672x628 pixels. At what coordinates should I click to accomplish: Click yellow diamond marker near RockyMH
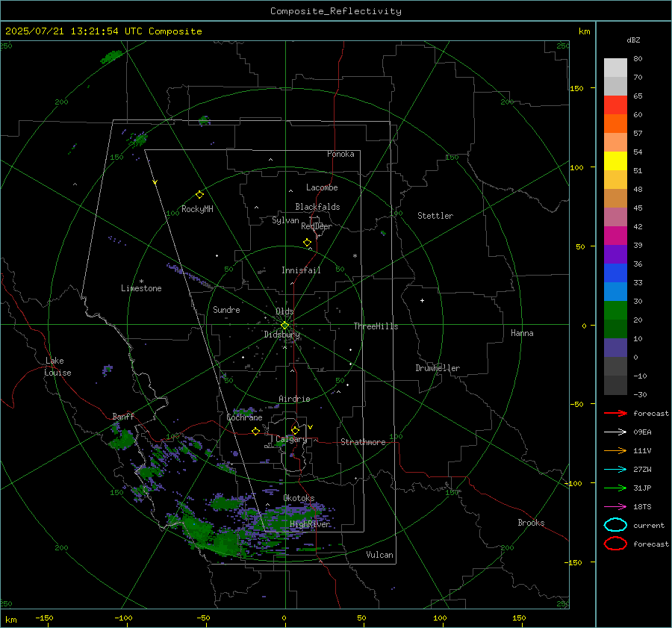[199, 195]
